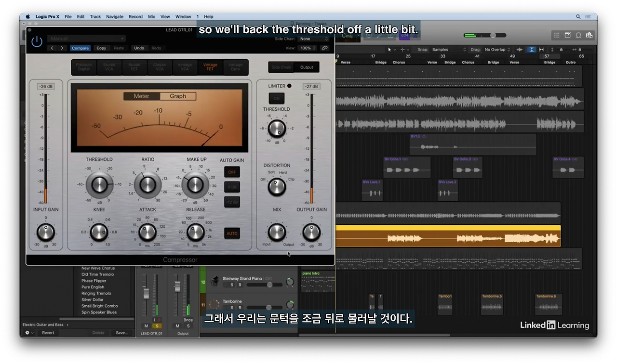Click the previous preset arrow

(53, 48)
